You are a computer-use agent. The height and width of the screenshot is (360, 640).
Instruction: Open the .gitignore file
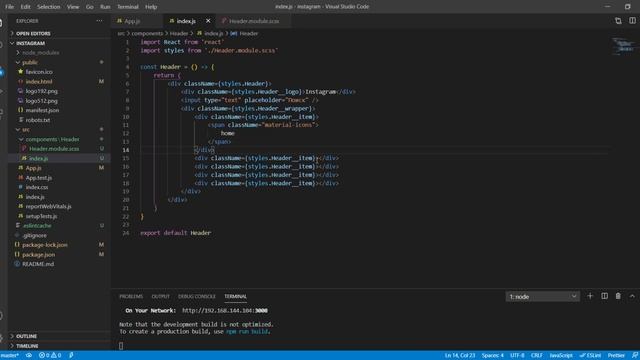[x=34, y=236]
